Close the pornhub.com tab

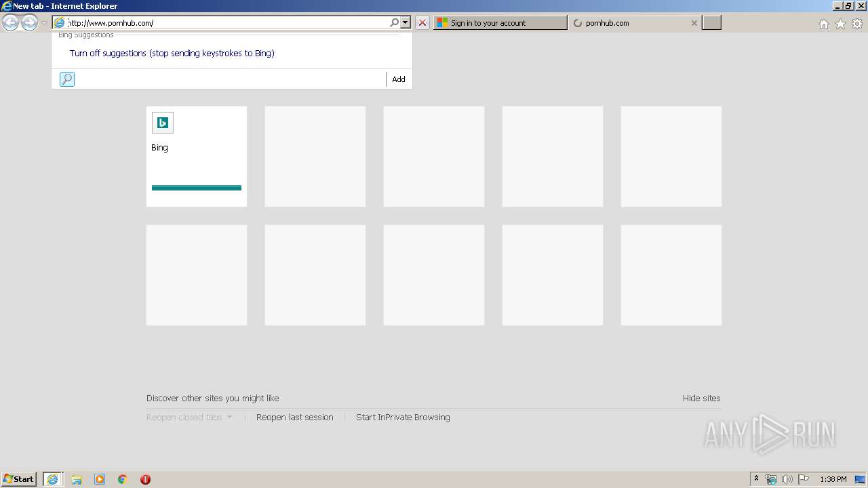(694, 23)
